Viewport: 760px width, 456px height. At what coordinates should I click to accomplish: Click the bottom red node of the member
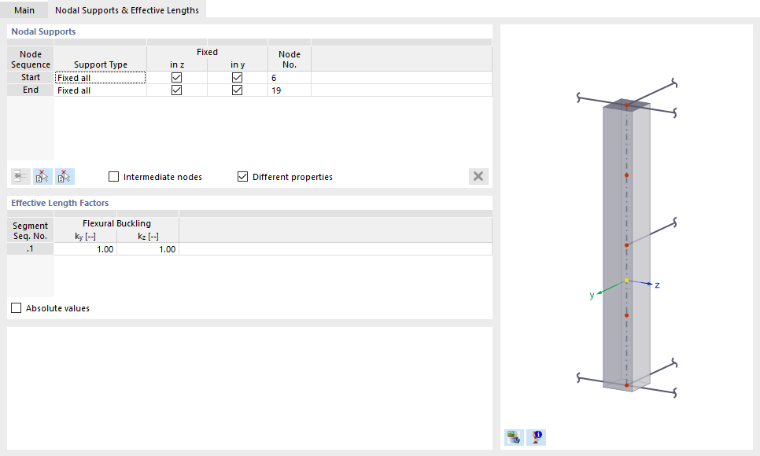click(627, 385)
